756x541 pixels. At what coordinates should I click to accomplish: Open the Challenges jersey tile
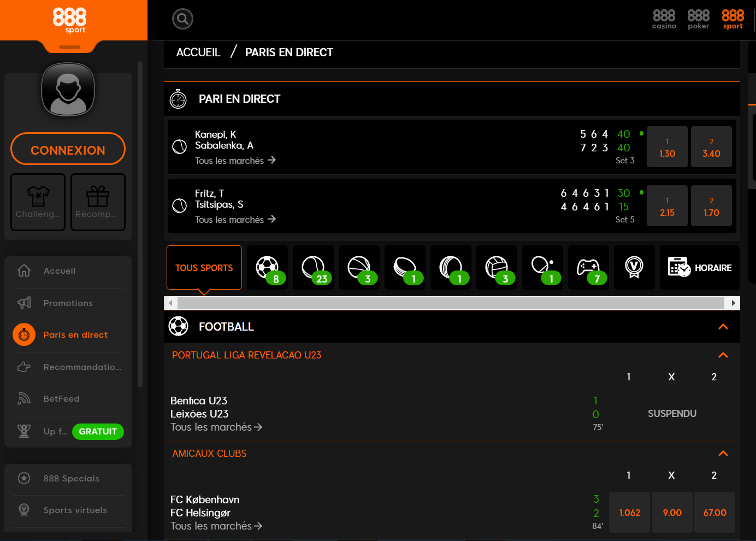[38, 202]
